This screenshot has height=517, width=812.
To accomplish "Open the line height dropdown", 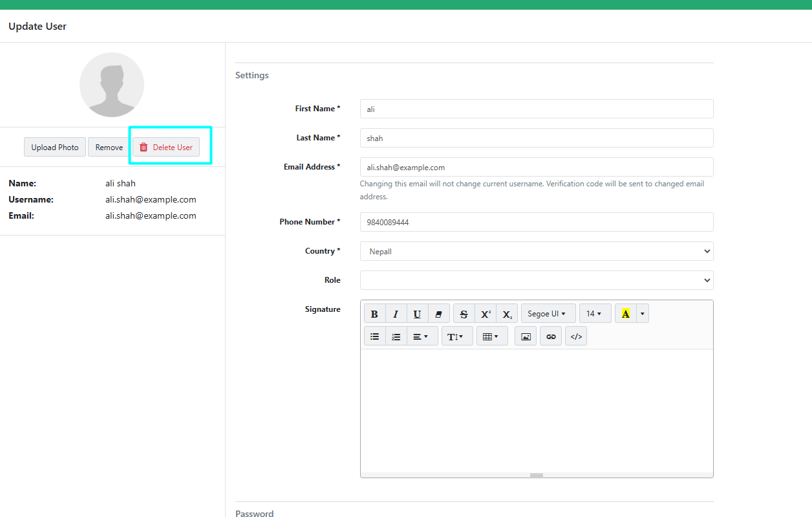I will [x=457, y=336].
